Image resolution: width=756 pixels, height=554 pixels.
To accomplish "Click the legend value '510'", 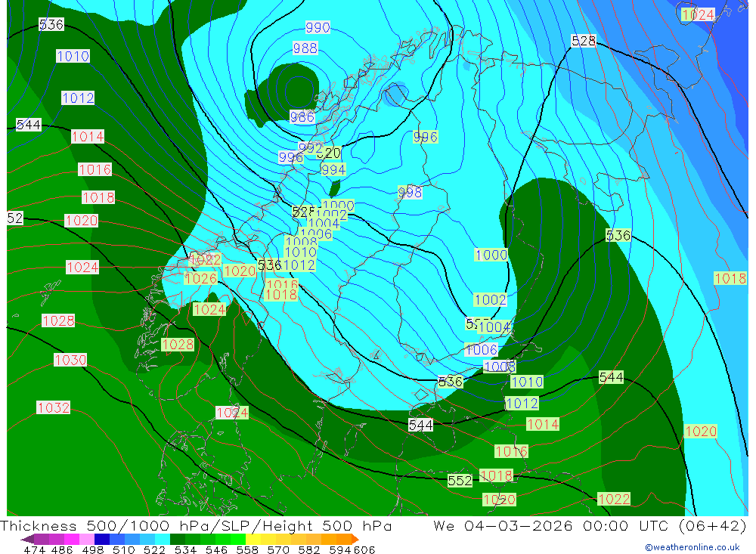I will (x=124, y=549).
